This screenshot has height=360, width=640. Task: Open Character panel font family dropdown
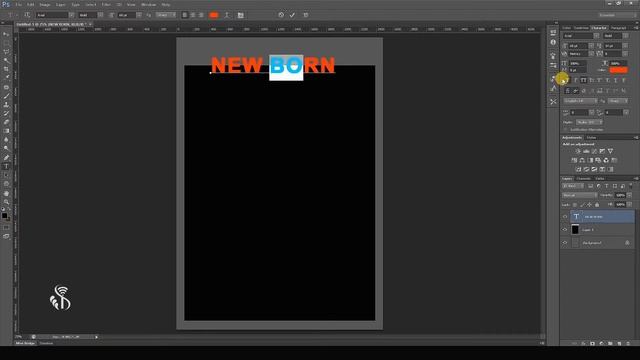pyautogui.click(x=596, y=36)
